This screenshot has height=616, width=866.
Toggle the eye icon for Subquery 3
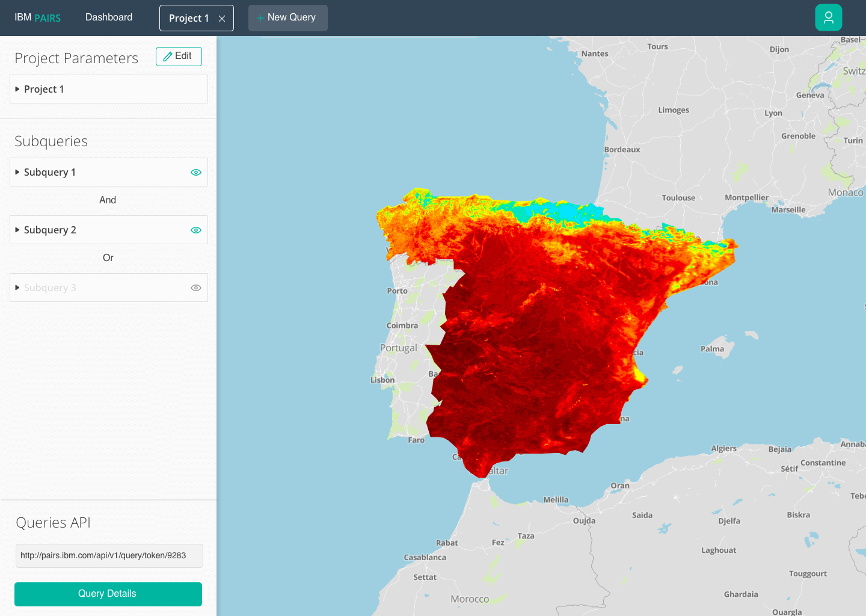[195, 288]
